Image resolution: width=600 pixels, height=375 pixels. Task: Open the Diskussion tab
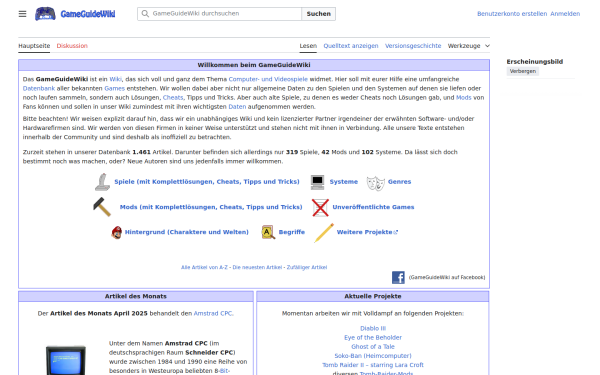point(72,46)
